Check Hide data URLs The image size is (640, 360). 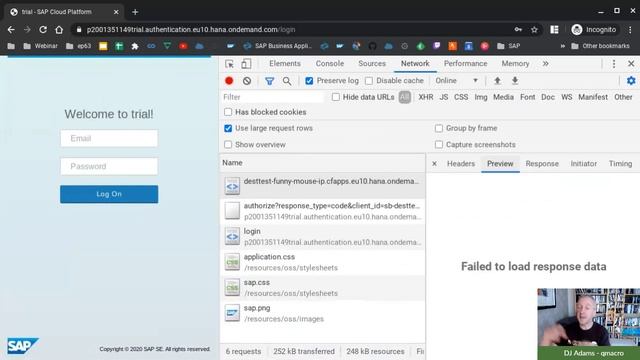336,97
